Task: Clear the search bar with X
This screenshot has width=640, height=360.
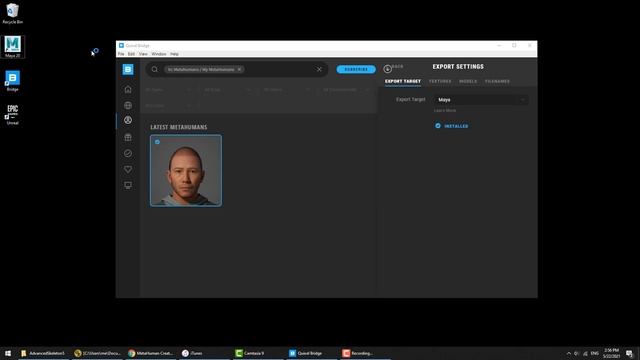Action: click(319, 69)
